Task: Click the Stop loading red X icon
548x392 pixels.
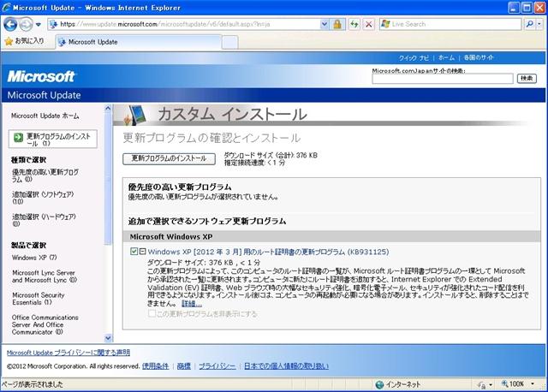Action: pos(368,24)
